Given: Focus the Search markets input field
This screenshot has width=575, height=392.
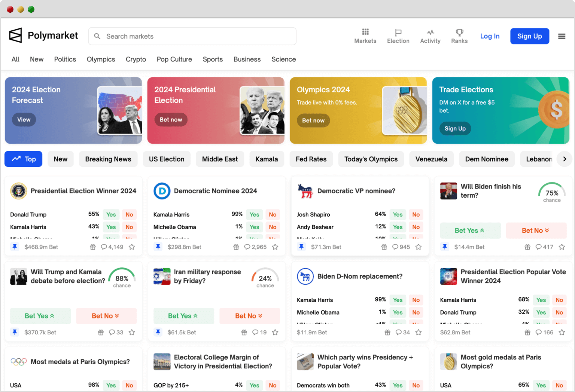Looking at the screenshot, I should click(x=192, y=36).
